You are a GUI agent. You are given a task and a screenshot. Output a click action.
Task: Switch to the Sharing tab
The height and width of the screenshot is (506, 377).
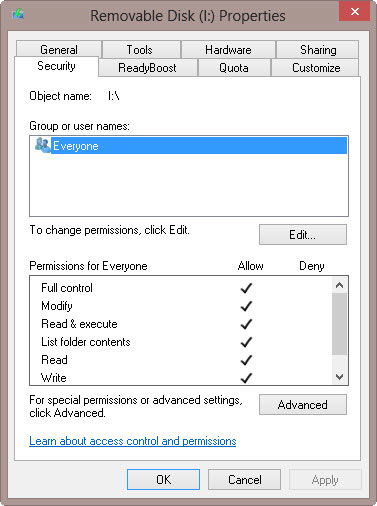(318, 49)
